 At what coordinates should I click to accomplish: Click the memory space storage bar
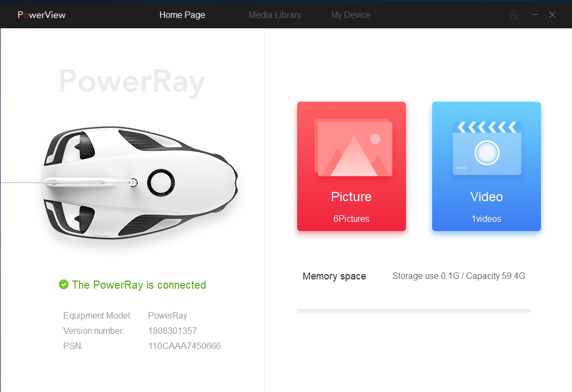tap(414, 311)
